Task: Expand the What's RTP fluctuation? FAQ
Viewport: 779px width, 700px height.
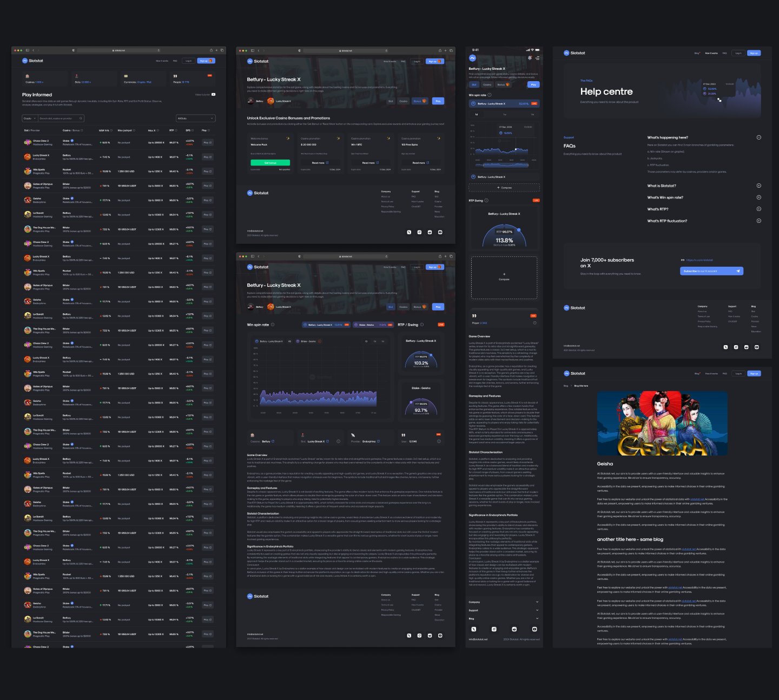Action: [x=758, y=221]
